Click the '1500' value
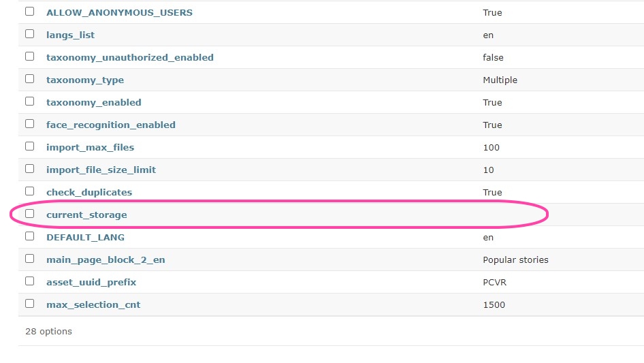This screenshot has height=363, width=644. 494,304
